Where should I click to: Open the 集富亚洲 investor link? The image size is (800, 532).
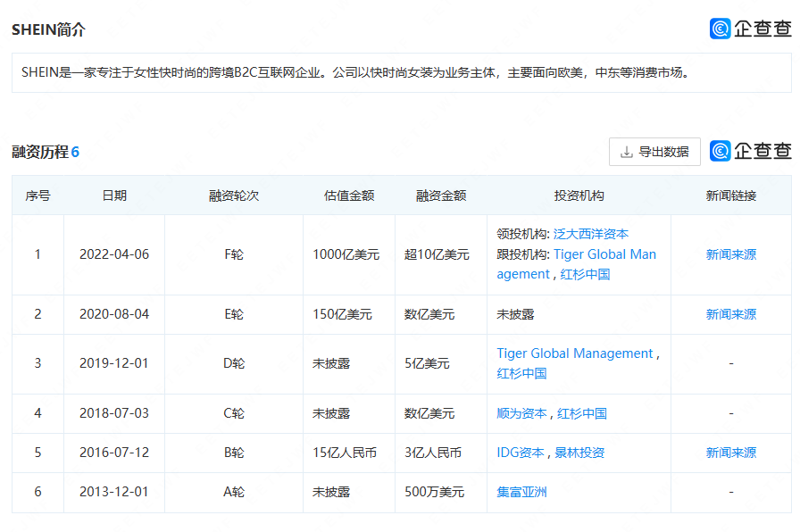[x=521, y=492]
